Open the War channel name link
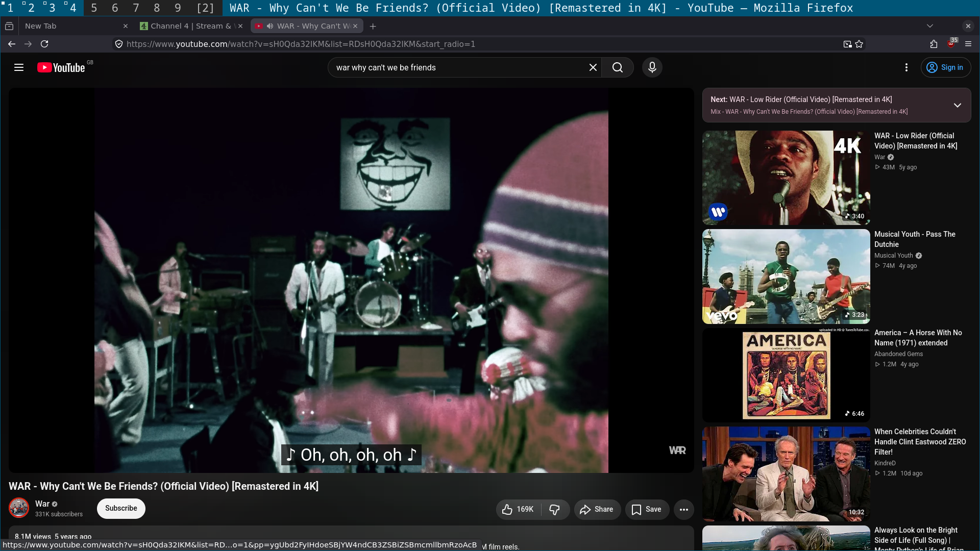 click(42, 504)
